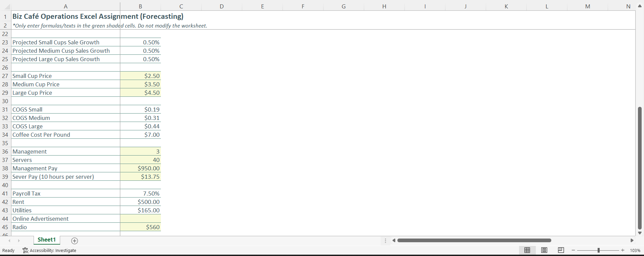644x256 pixels.
Task: Click horizontal scrollbar right arrow
Action: (x=632, y=241)
